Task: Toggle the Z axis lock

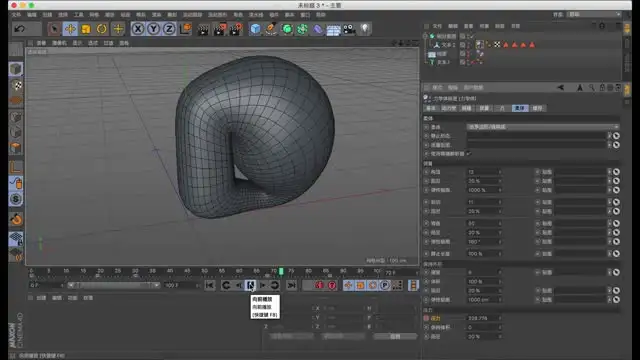Action: (169, 29)
